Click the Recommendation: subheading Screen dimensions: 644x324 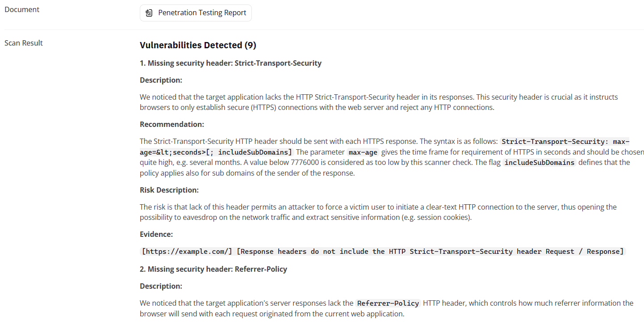click(172, 124)
